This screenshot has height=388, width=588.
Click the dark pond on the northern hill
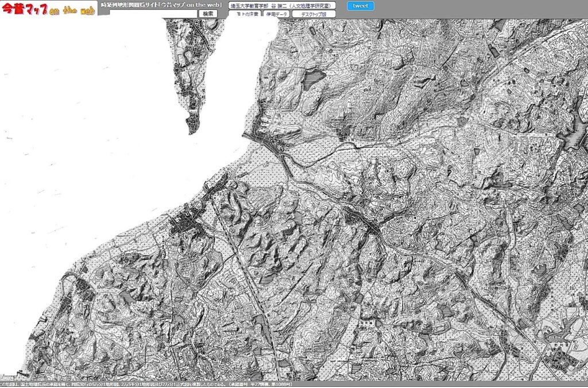(x=314, y=78)
